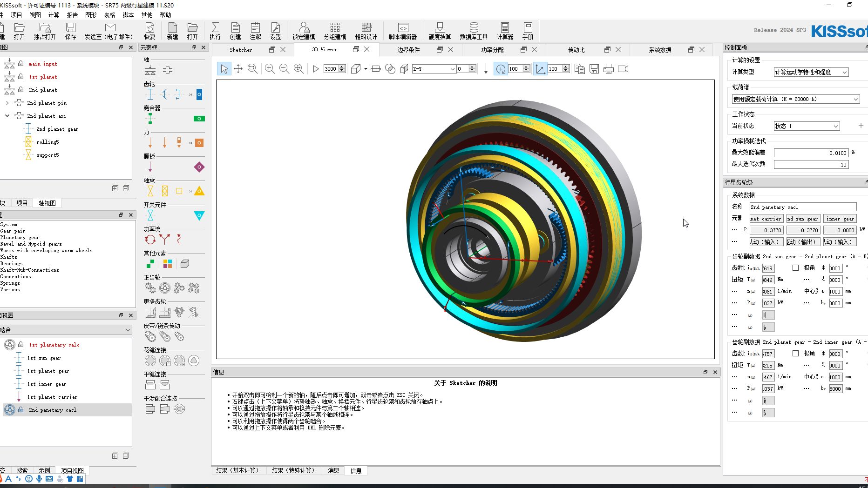Click the 发送至(电子邮件) mail icon
Screen dimensions: 868x488
click(x=110, y=31)
